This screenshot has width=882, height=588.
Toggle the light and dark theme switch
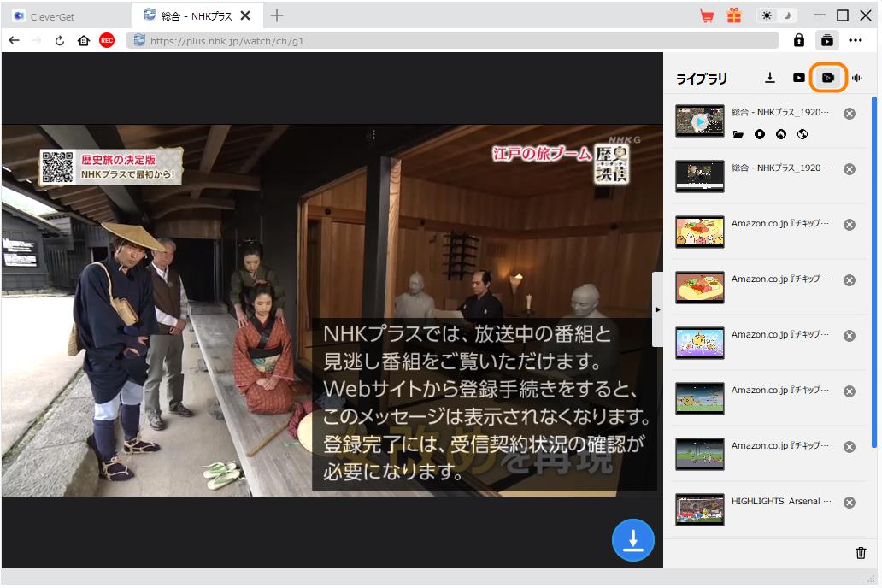pyautogui.click(x=777, y=15)
